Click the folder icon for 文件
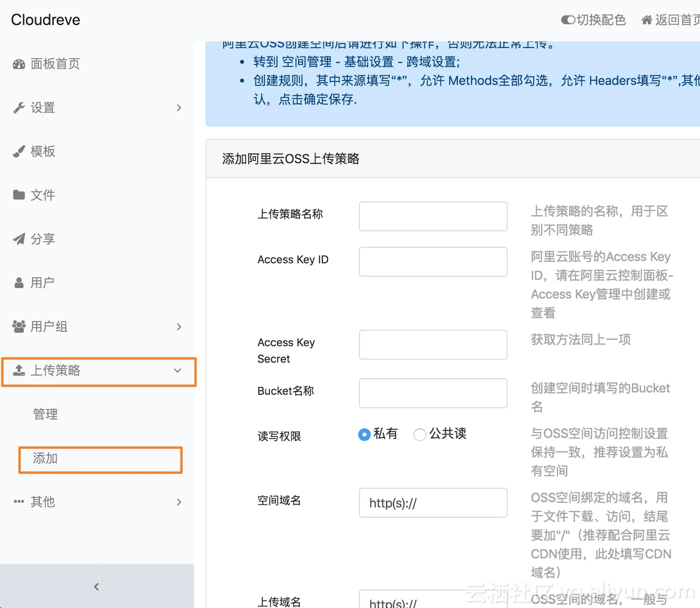The height and width of the screenshot is (608, 700). point(19,195)
